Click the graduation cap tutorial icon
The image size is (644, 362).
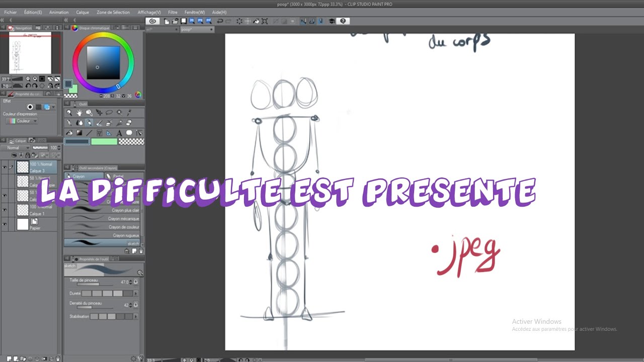point(332,21)
